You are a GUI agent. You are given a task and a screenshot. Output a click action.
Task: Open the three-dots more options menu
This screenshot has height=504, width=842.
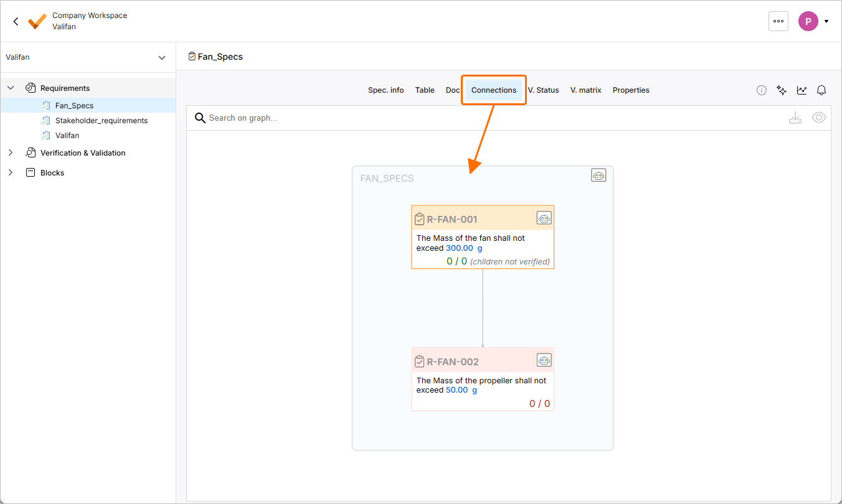point(778,21)
